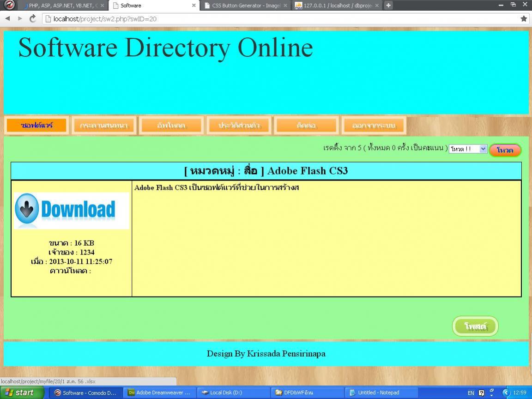Open the ติดต่อ menu button
532x399 pixels.
coord(306,125)
